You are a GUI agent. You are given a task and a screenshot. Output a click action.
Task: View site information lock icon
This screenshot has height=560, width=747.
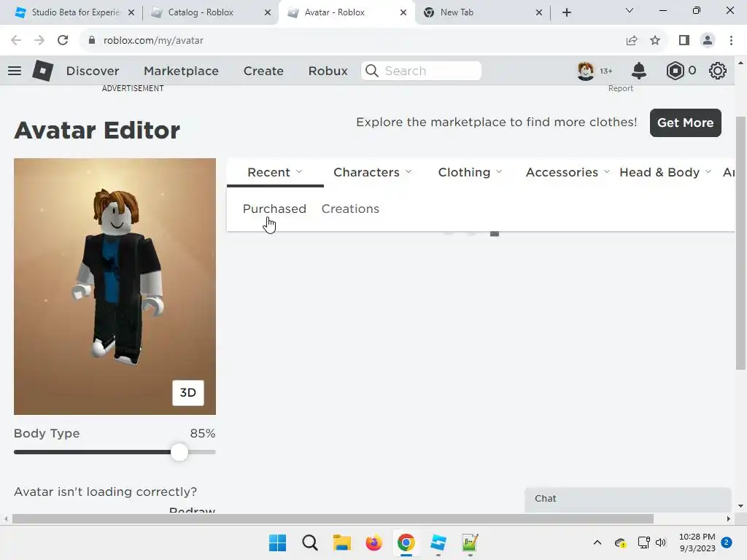tap(92, 41)
